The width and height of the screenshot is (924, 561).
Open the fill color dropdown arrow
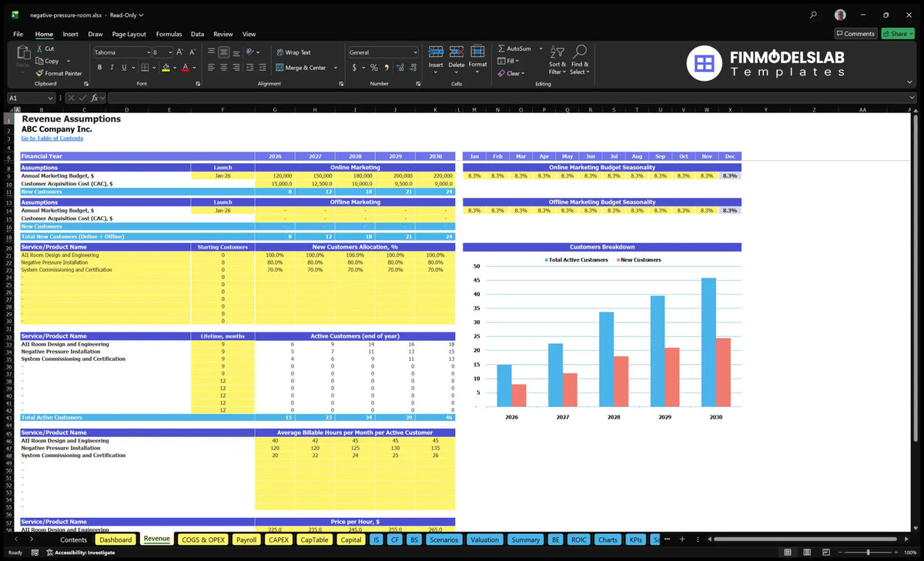click(174, 68)
